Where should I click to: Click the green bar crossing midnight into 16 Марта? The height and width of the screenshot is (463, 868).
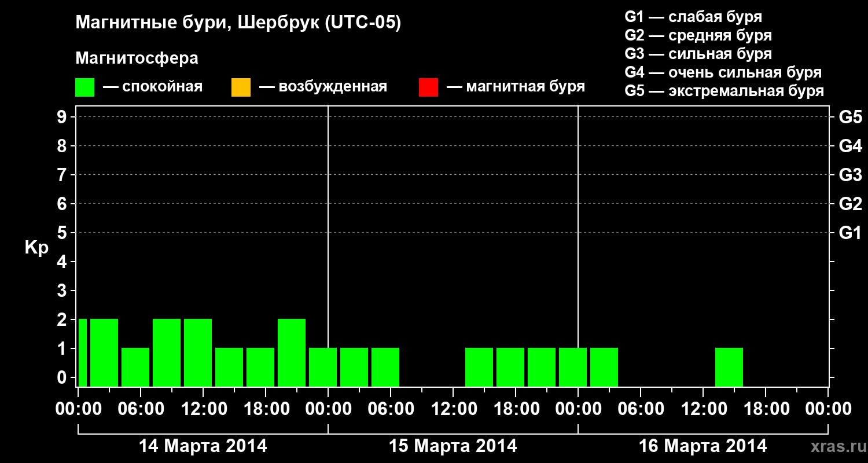pos(573,367)
